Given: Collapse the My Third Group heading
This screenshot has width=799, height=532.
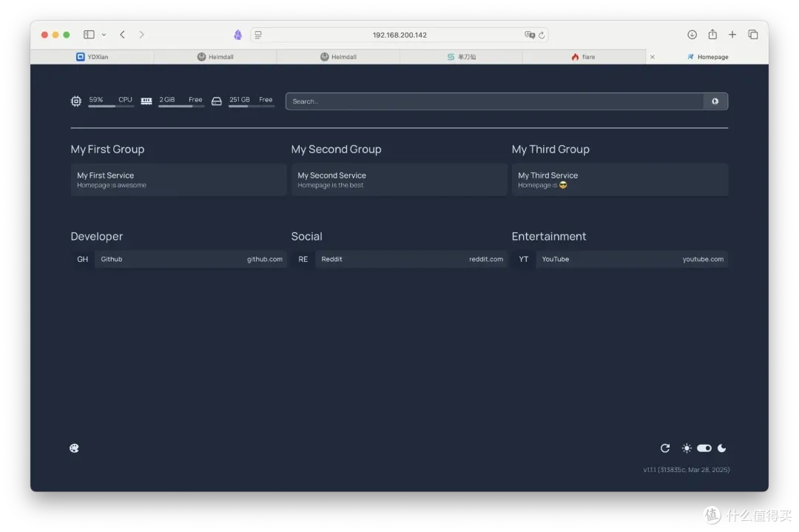Looking at the screenshot, I should pos(550,149).
